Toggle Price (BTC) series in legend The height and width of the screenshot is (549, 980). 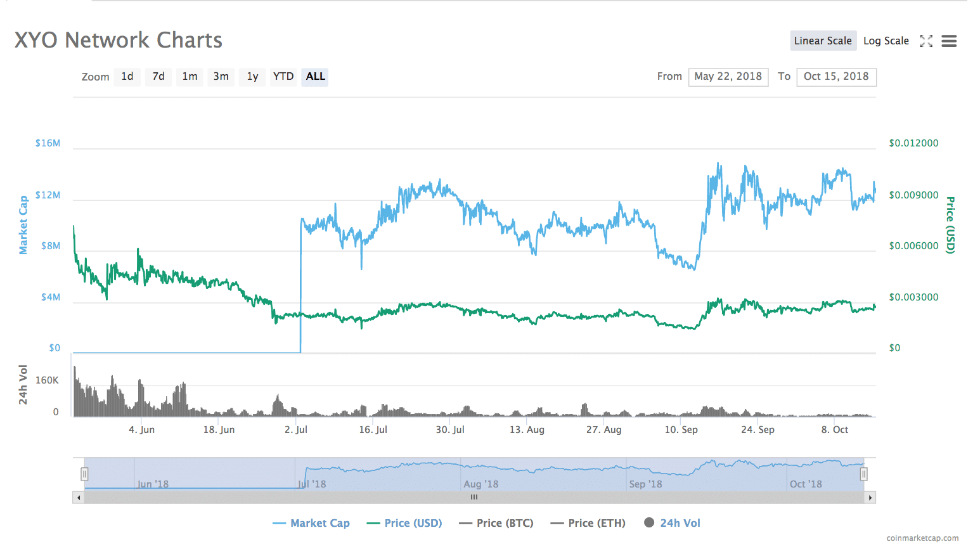496,523
